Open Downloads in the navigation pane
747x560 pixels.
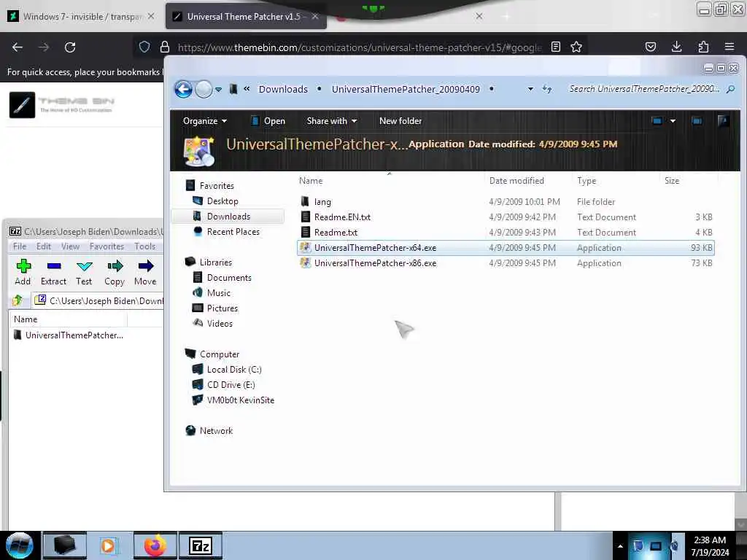pos(228,216)
